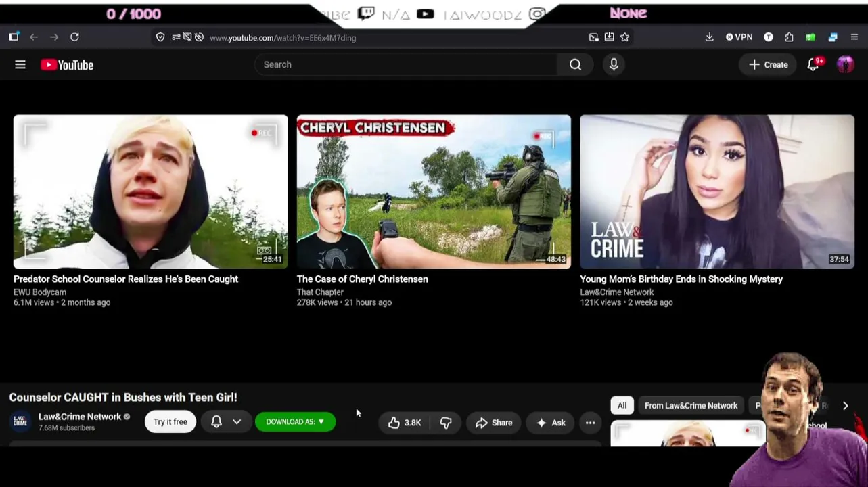868x487 pixels.
Task: Open That Chapter channel link
Action: tap(320, 292)
